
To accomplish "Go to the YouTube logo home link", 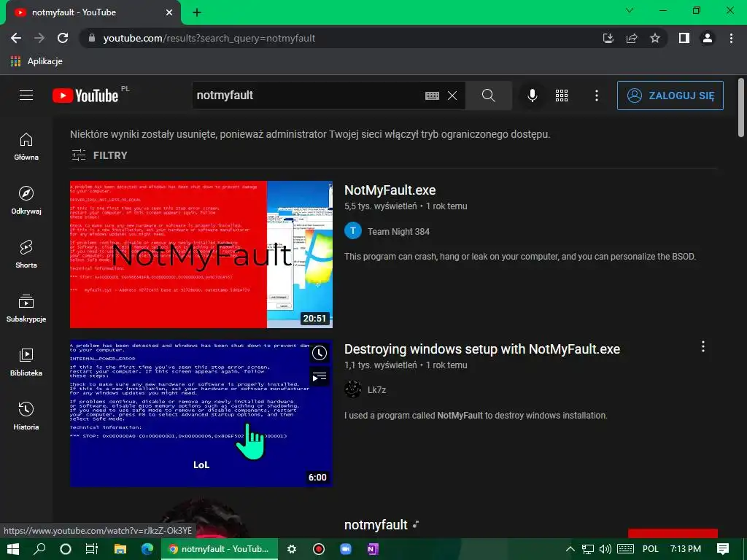I will pos(85,96).
